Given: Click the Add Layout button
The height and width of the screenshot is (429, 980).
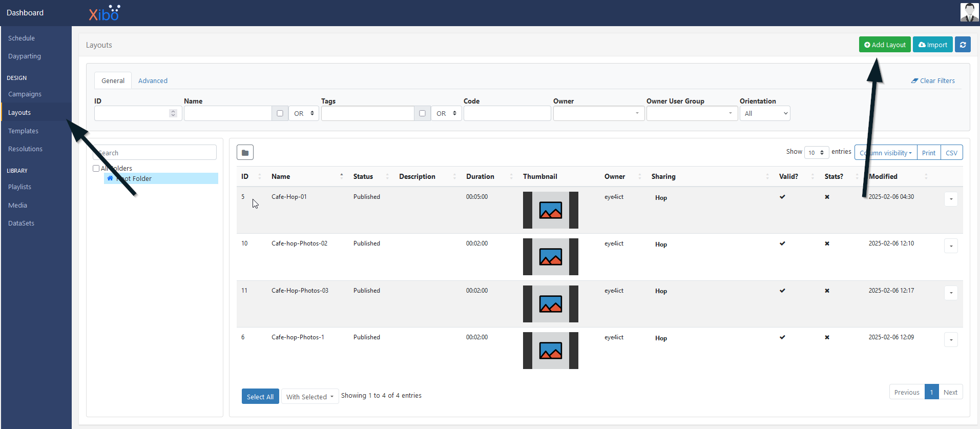Looking at the screenshot, I should pos(885,45).
